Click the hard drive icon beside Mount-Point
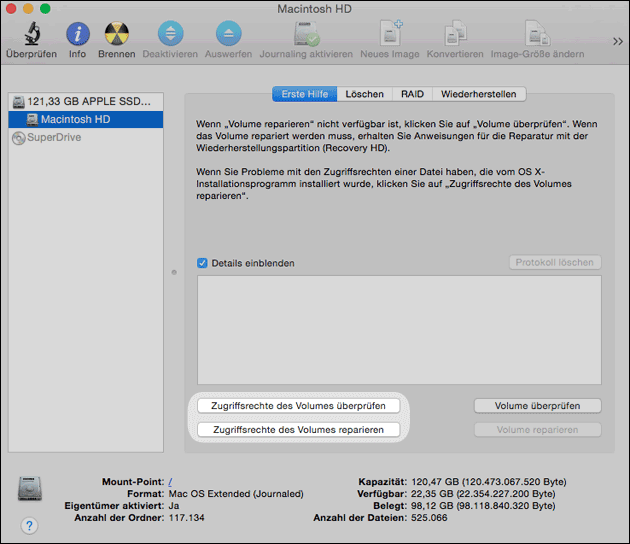 click(x=30, y=488)
